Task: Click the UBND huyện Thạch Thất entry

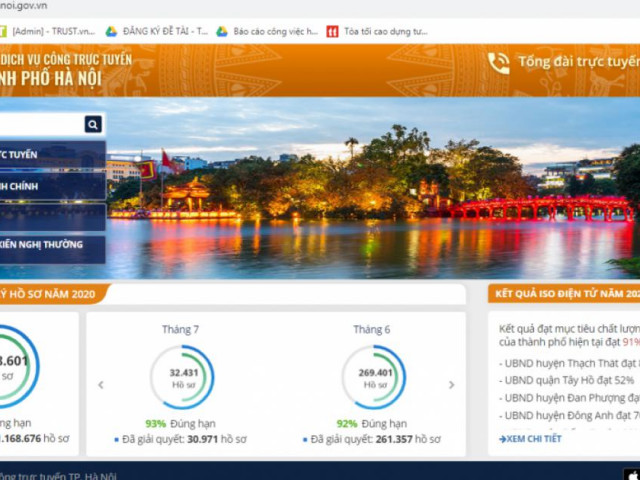Action: click(x=567, y=364)
